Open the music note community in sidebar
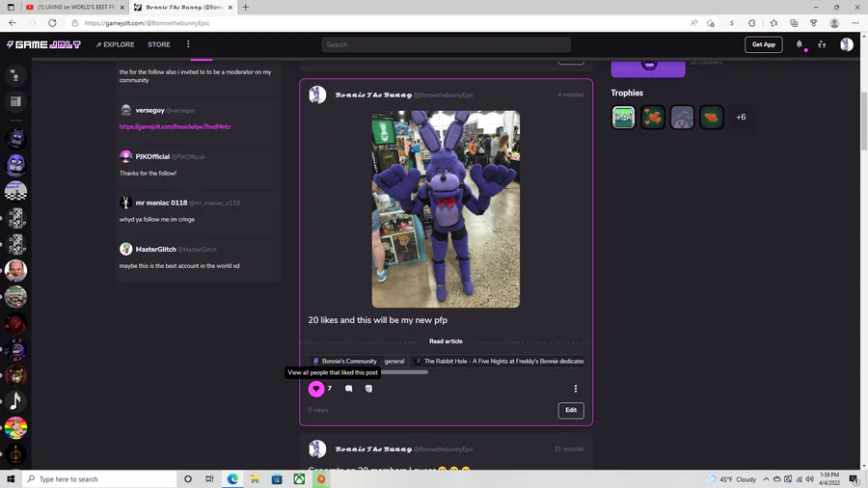868x488 pixels. click(x=15, y=402)
